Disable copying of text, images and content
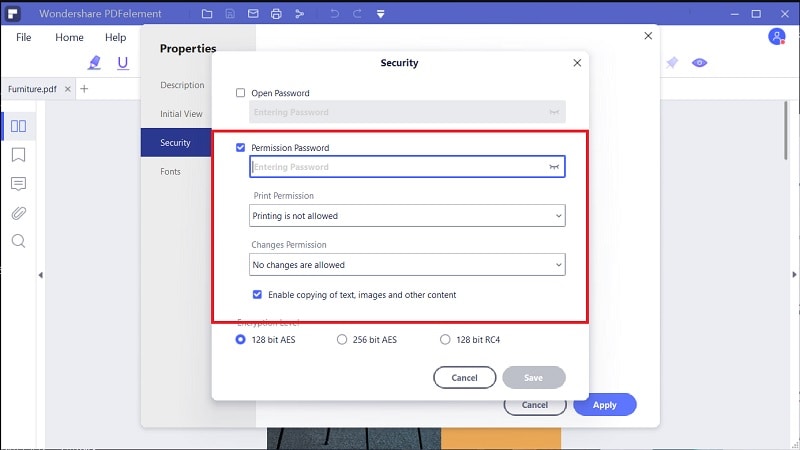Viewport: 800px width, 450px height. (257, 294)
